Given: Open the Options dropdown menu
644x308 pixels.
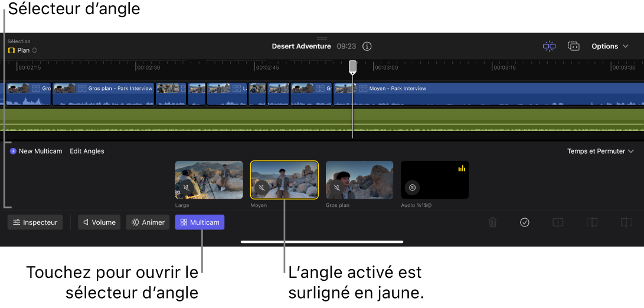Looking at the screenshot, I should pyautogui.click(x=610, y=46).
